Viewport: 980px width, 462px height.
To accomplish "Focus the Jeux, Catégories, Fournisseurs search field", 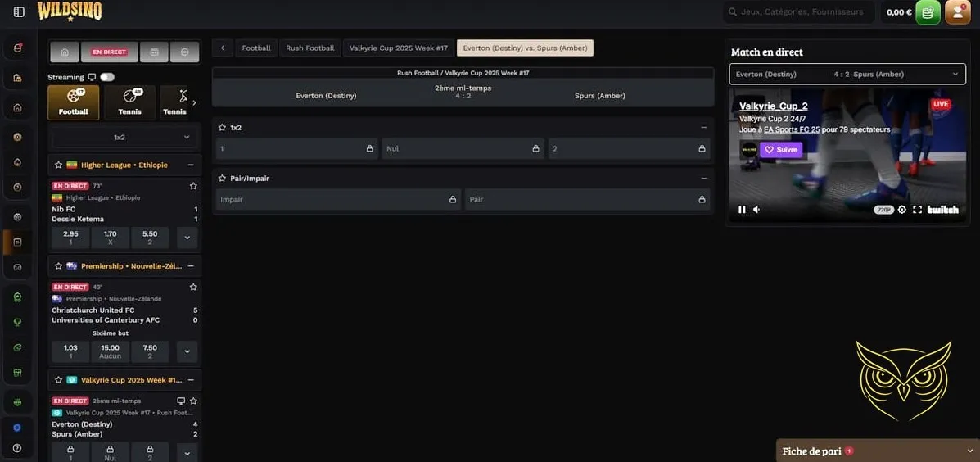I will click(799, 12).
